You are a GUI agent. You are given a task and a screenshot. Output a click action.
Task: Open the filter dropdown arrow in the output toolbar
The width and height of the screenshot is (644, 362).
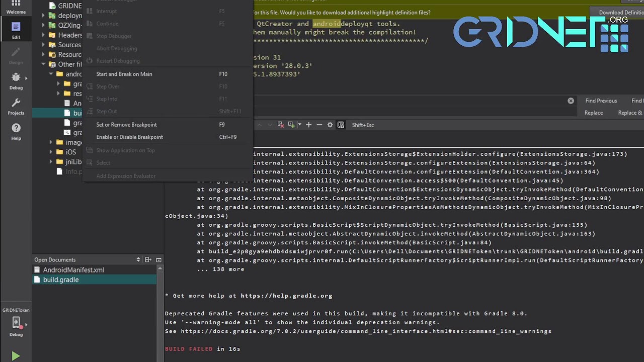pyautogui.click(x=299, y=125)
